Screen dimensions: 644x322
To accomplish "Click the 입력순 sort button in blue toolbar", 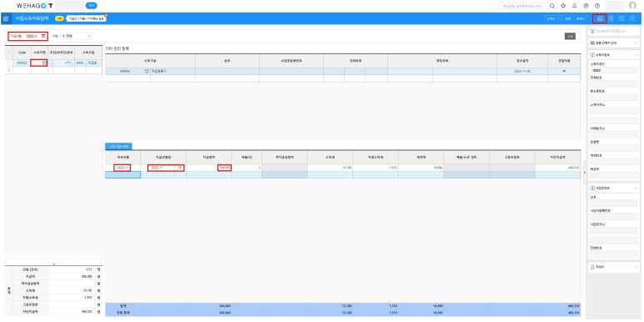I will tap(551, 18).
